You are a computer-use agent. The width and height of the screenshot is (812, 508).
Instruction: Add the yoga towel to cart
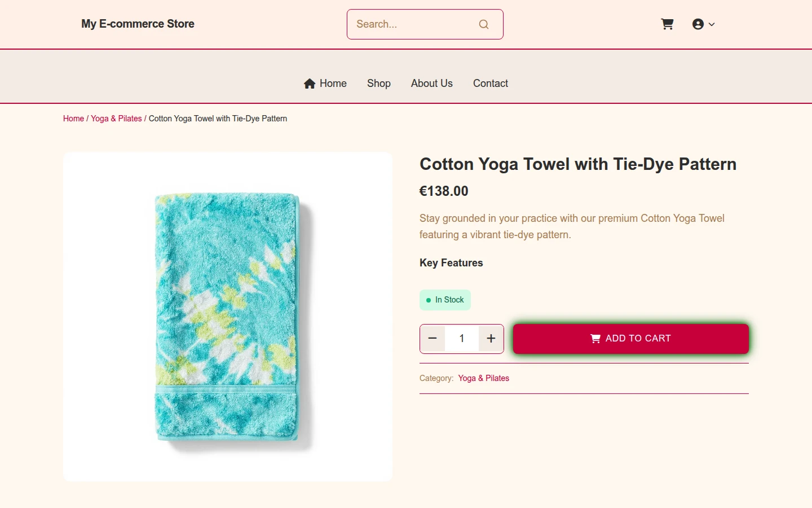(x=631, y=339)
